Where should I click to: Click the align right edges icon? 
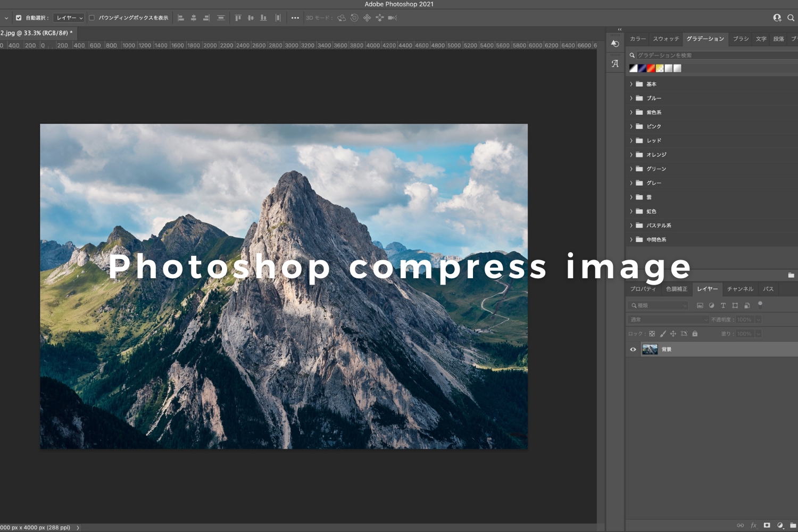click(206, 18)
